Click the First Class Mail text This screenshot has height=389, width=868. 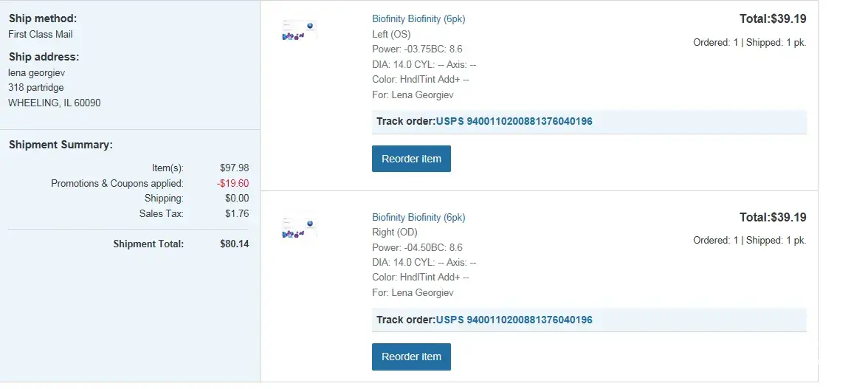coord(41,34)
